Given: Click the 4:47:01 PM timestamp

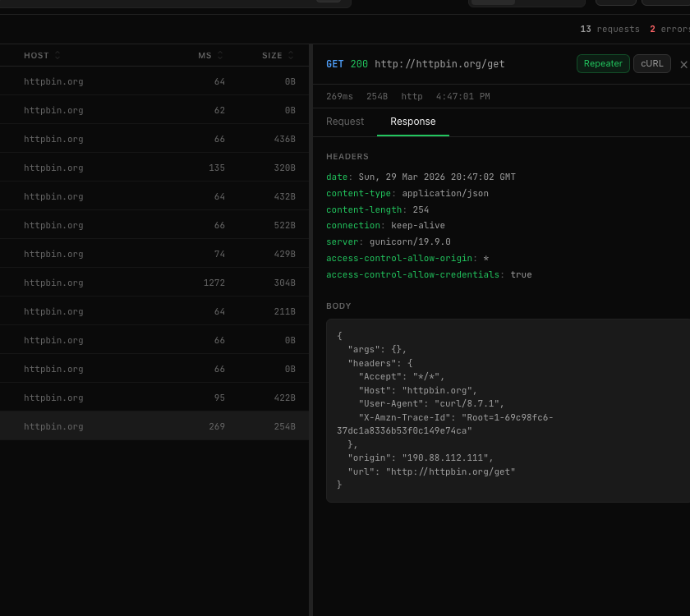Looking at the screenshot, I should [x=463, y=96].
